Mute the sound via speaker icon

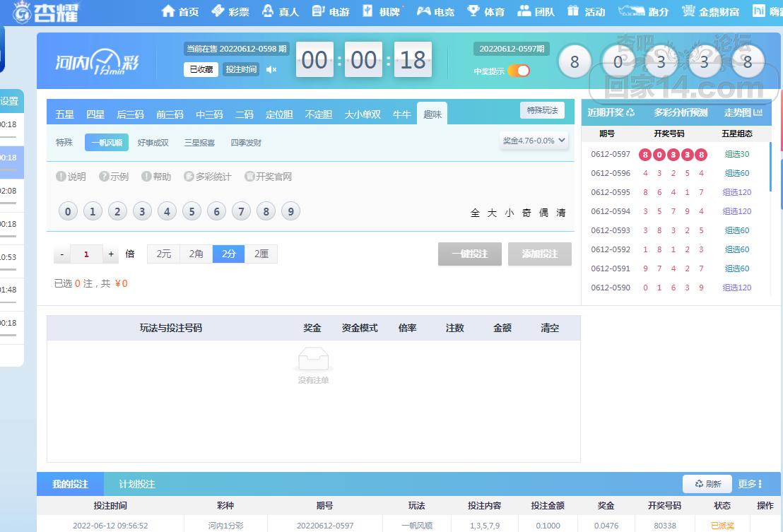(x=271, y=69)
